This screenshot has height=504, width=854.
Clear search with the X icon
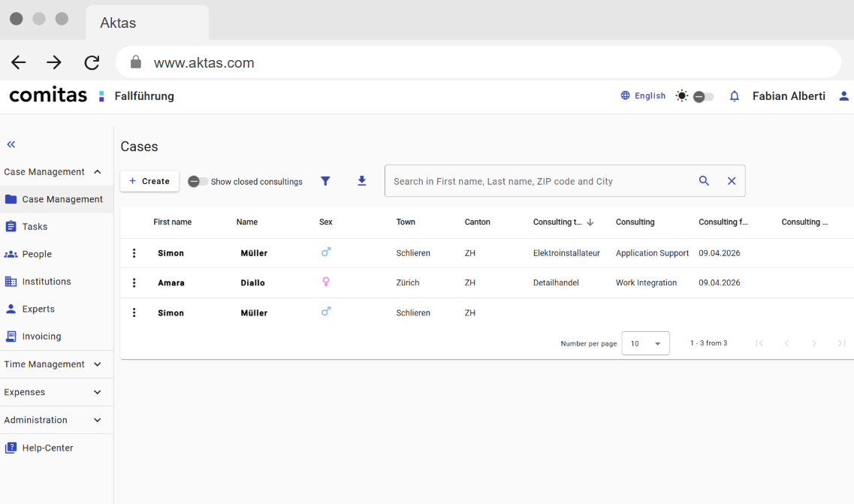[x=732, y=181]
